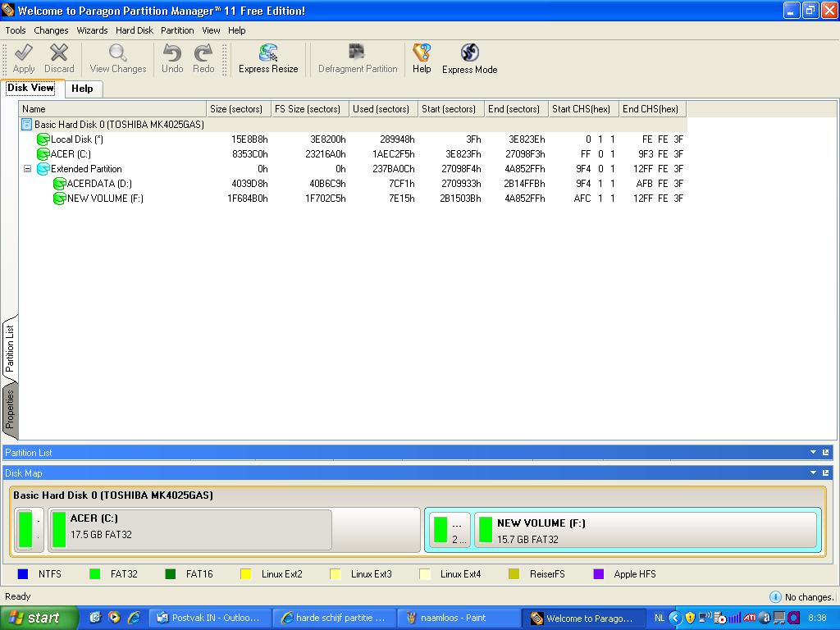Click the Paragon application icon in title bar

(8, 10)
